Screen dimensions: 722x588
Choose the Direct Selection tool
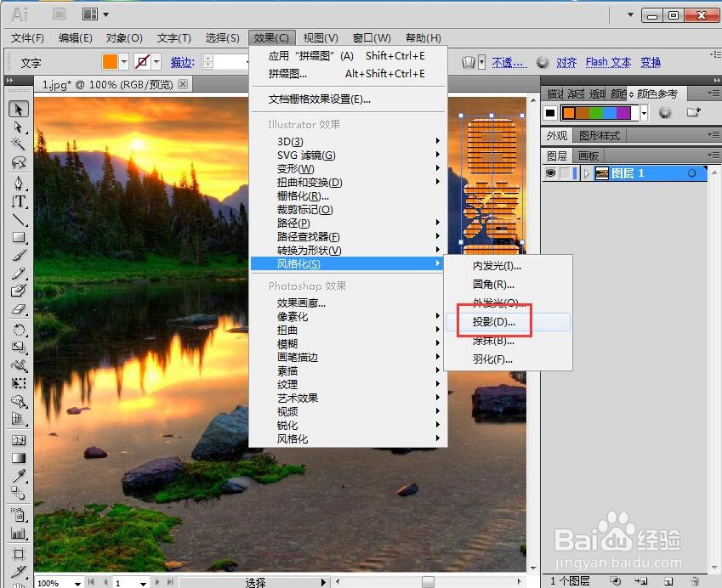pyautogui.click(x=17, y=127)
